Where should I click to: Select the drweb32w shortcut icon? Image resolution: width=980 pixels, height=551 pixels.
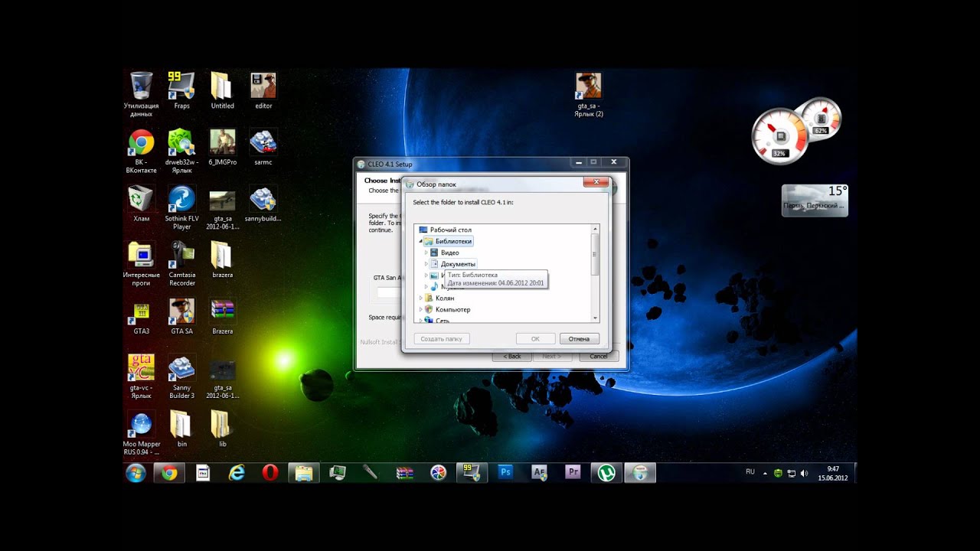click(x=181, y=151)
